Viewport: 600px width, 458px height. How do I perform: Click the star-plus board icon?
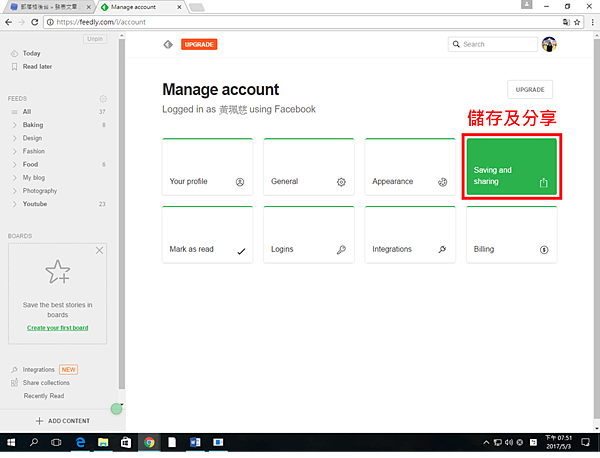pos(58,272)
